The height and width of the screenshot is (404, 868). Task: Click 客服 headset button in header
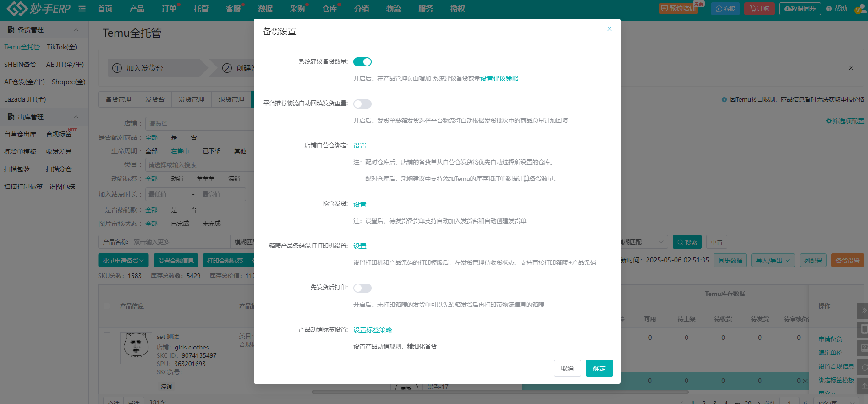tap(725, 9)
